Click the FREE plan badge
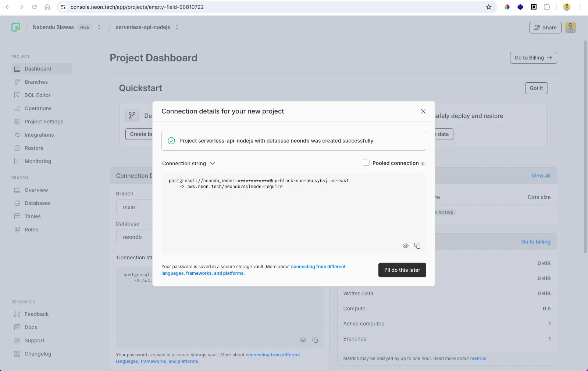This screenshot has height=371, width=588. [x=85, y=27]
